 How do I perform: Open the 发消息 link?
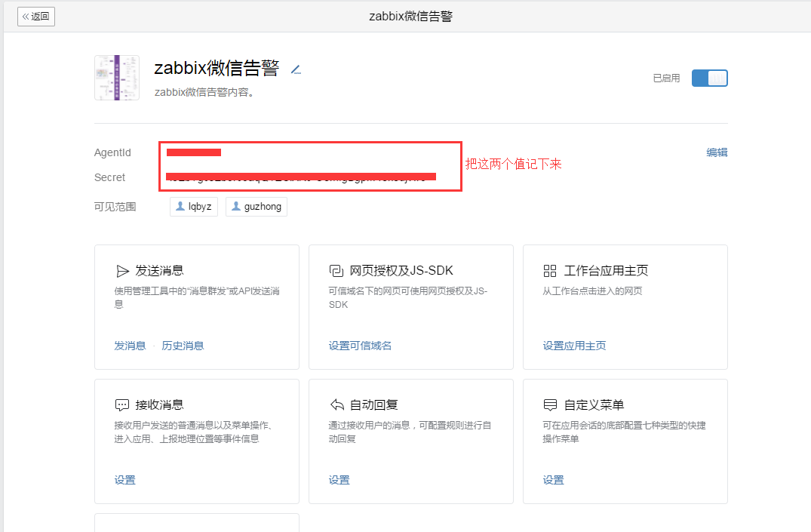point(130,346)
